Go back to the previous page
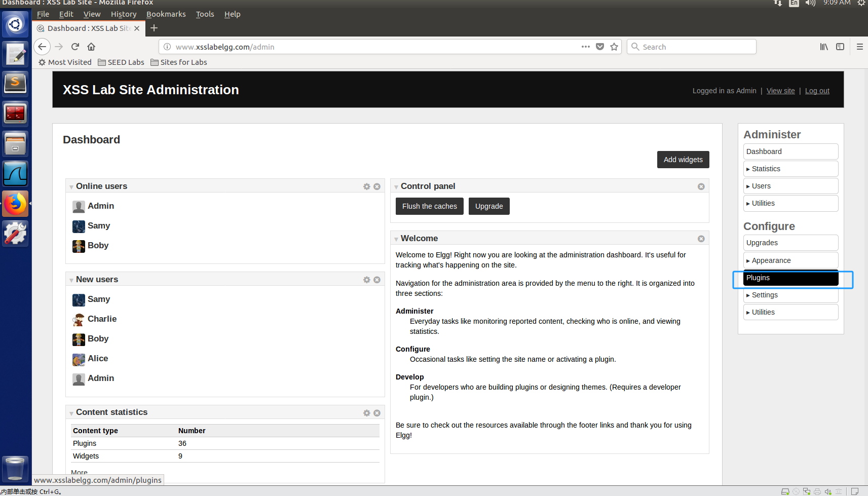The image size is (868, 496). coord(42,47)
